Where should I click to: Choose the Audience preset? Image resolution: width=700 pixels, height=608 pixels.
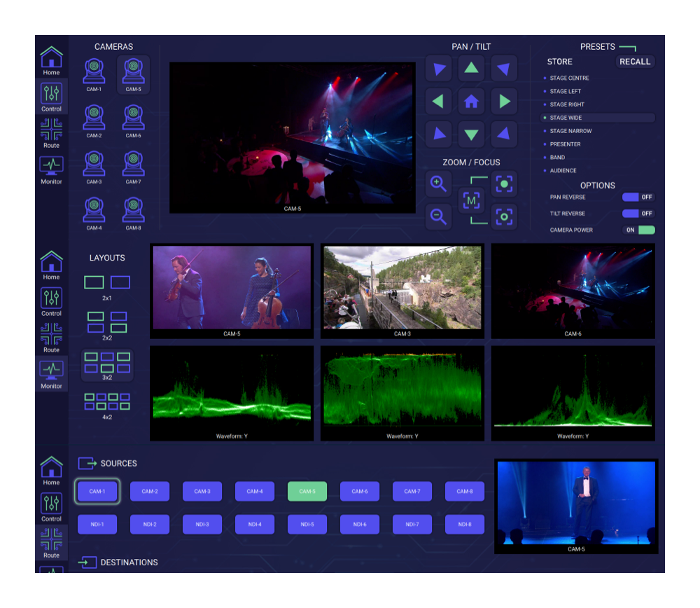coord(563,171)
